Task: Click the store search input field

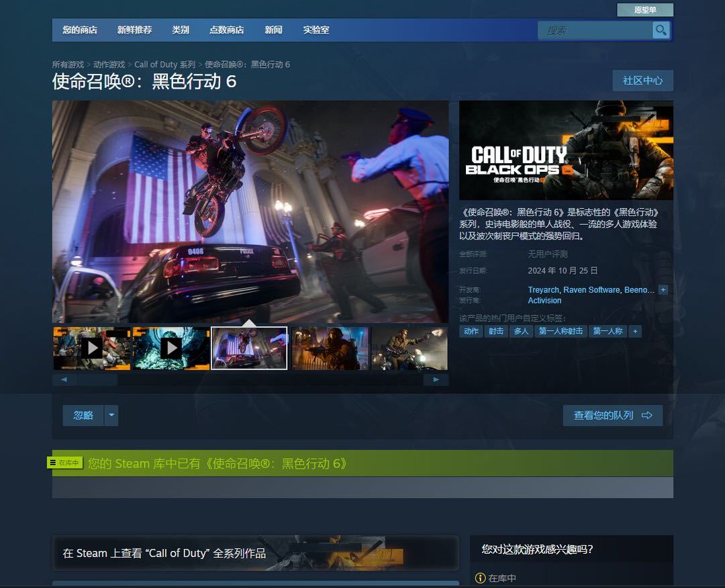Action: pos(595,30)
